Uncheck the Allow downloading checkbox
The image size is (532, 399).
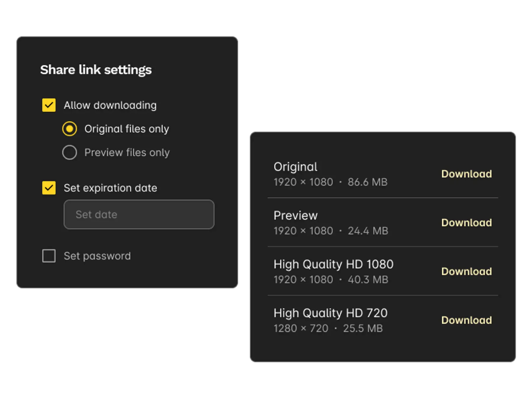[49, 105]
